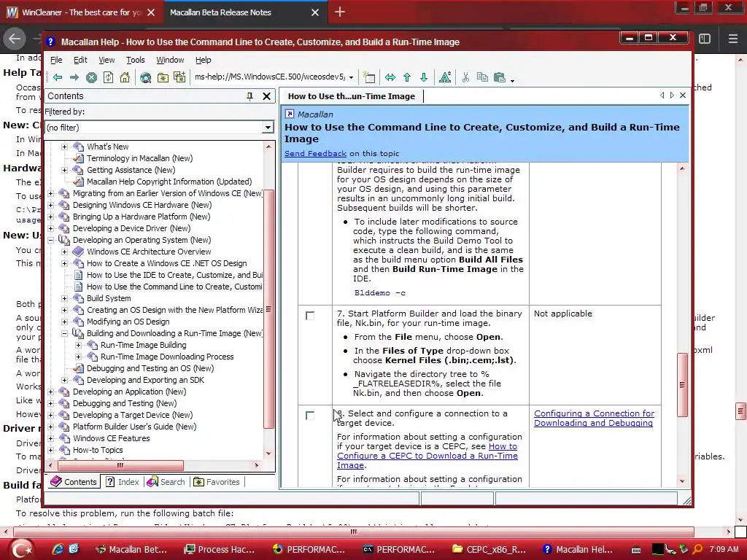Open Process Hacker from the taskbar
This screenshot has height=560, width=747.
220,549
